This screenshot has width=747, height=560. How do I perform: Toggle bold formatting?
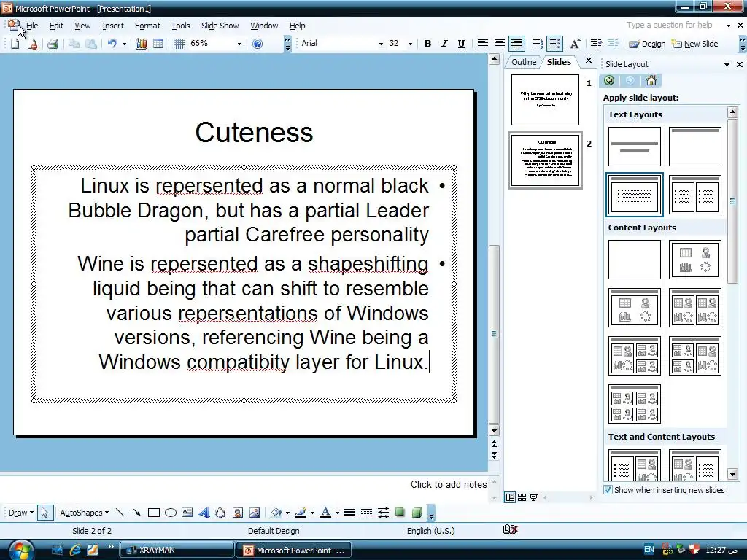427,44
